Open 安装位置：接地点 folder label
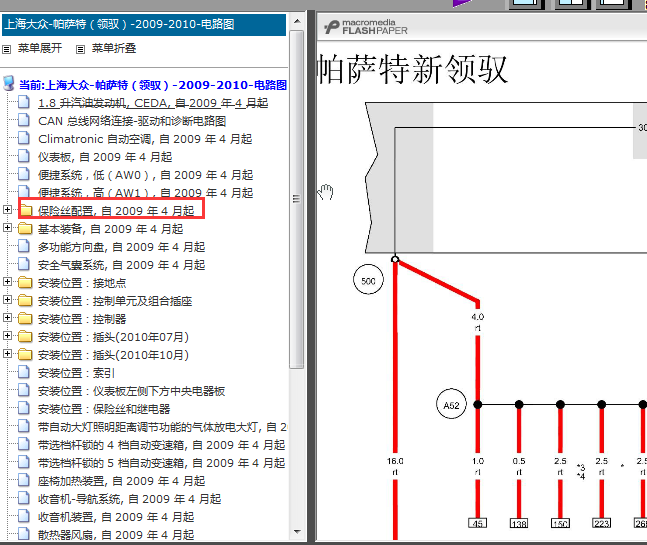Screen dimensions: 647x545 pyautogui.click(x=82, y=283)
